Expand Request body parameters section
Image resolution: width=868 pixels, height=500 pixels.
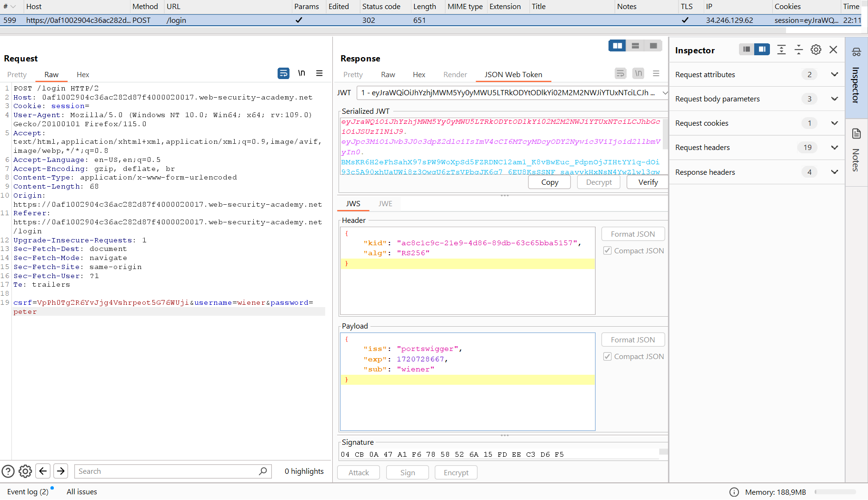click(x=834, y=99)
